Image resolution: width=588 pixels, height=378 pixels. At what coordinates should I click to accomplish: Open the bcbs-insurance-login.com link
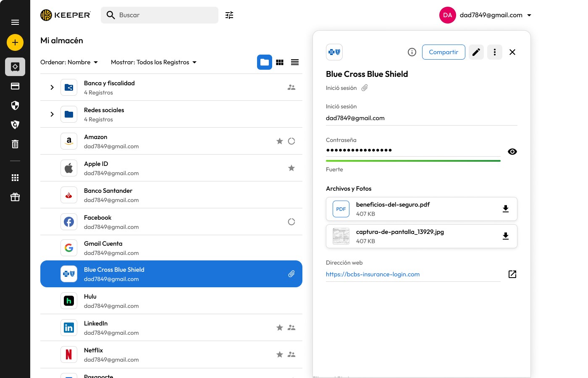(373, 274)
